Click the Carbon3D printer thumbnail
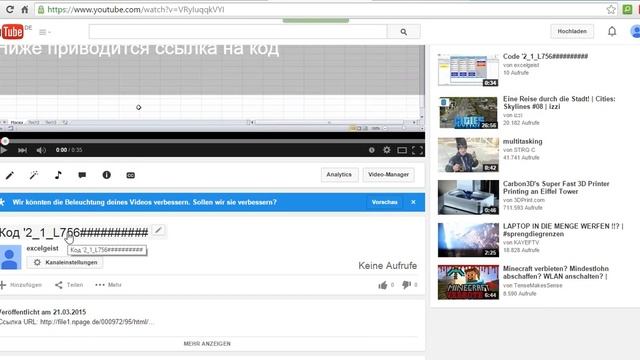 point(468,198)
